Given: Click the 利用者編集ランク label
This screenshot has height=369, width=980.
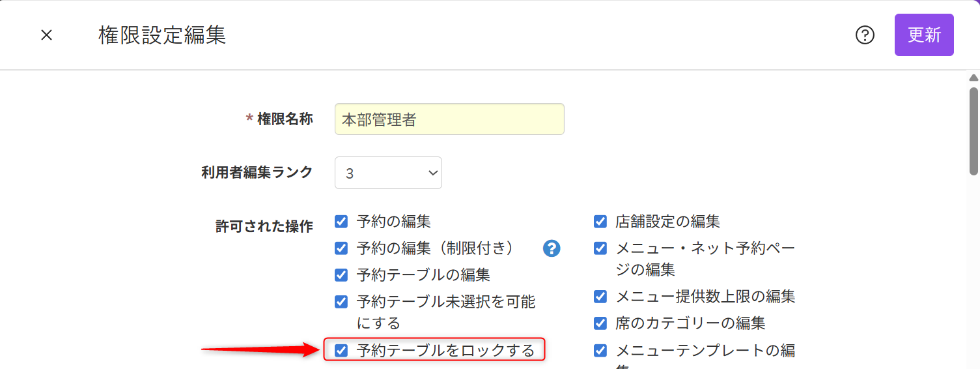Looking at the screenshot, I should click(257, 172).
